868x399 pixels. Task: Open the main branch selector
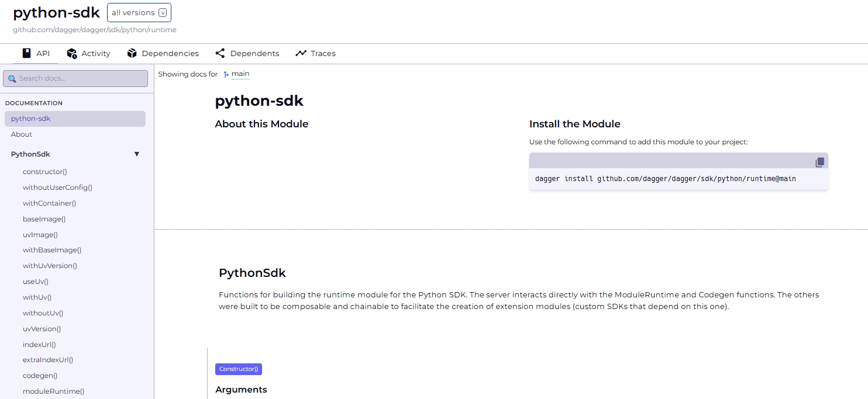[240, 74]
